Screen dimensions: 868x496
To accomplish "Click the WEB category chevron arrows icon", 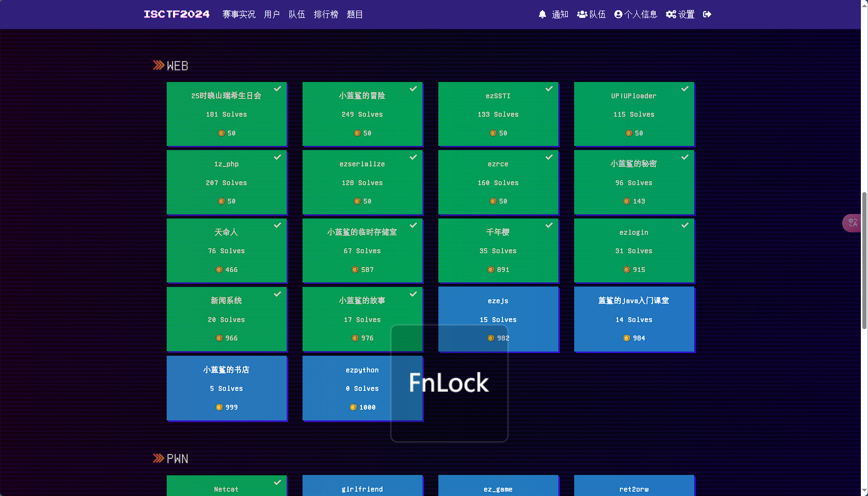I will pos(159,65).
